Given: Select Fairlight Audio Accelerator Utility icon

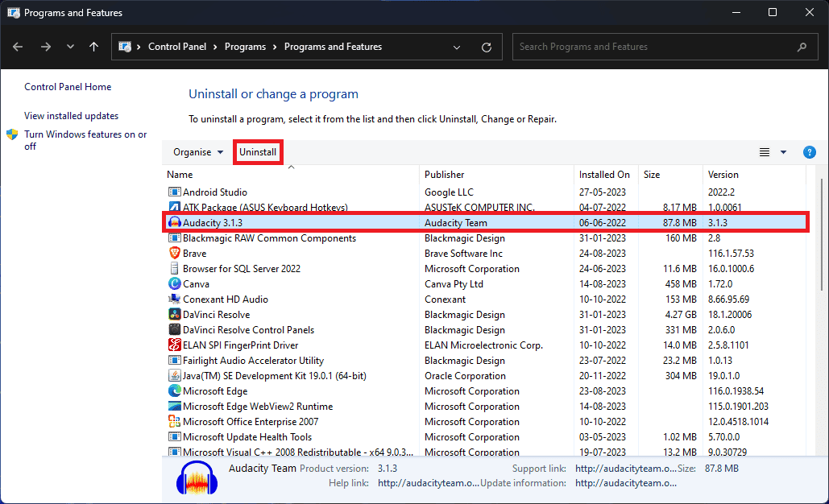Looking at the screenshot, I should click(175, 361).
